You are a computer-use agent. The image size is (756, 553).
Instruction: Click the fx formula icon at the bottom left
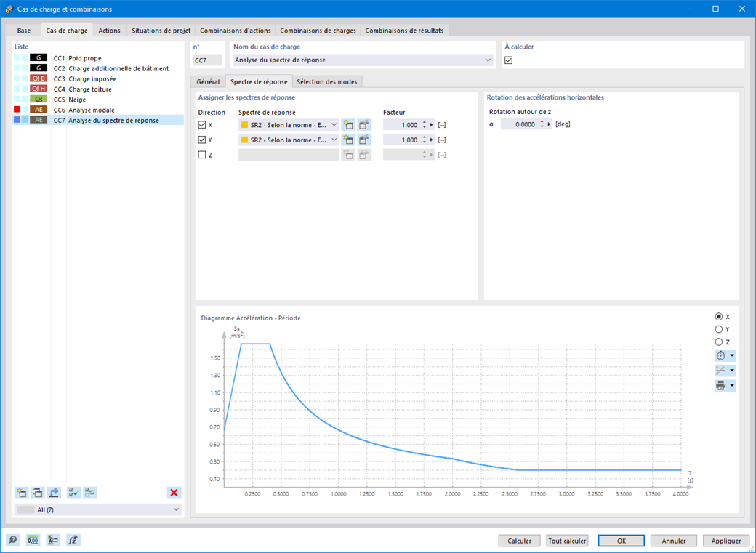(73, 540)
